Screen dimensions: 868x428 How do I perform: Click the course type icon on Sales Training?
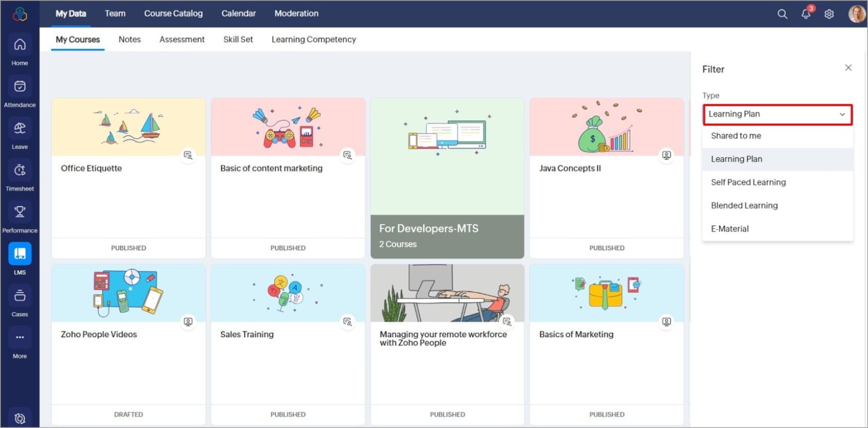tap(347, 322)
